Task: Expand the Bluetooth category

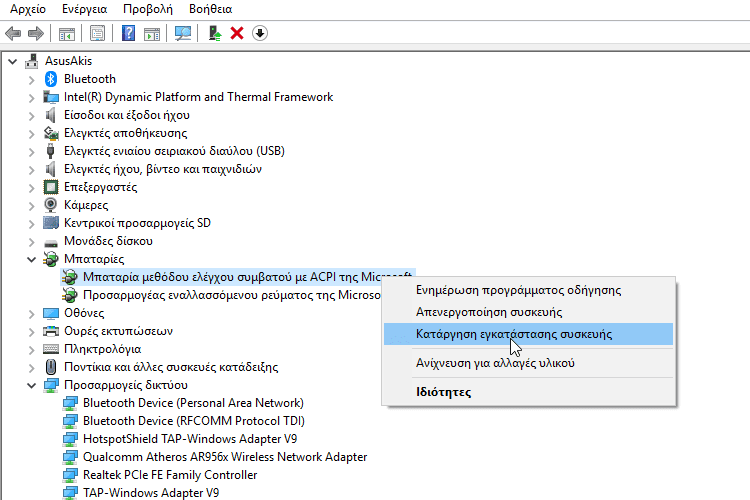Action: (32, 79)
